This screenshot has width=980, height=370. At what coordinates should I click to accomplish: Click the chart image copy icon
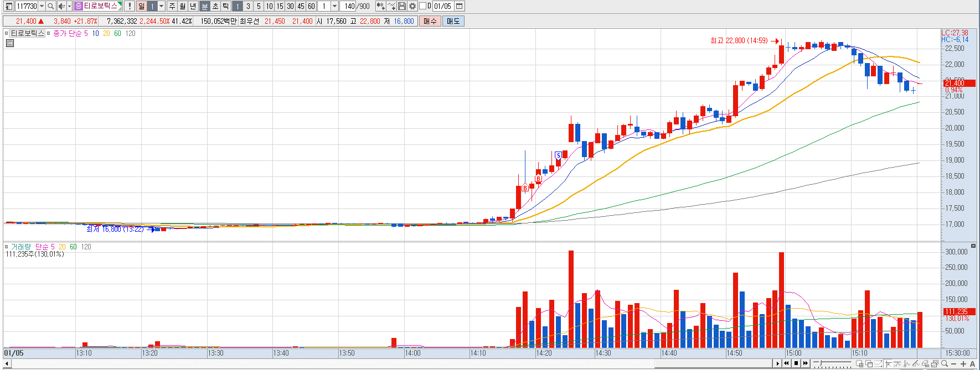click(935, 364)
